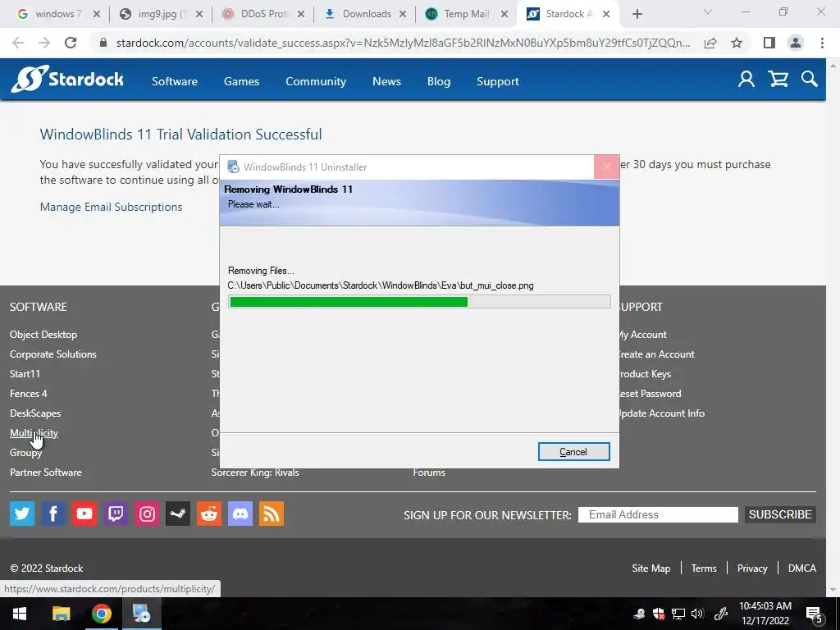Close the Temp Mail tab
Image resolution: width=840 pixels, height=630 pixels.
click(x=504, y=15)
